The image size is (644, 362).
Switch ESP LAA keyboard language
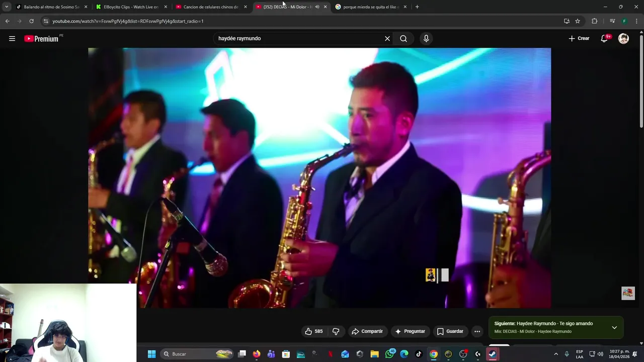(x=580, y=354)
